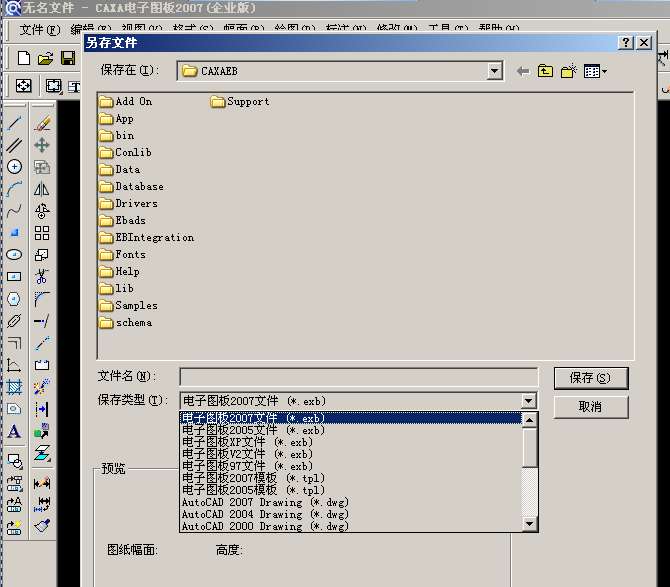Image resolution: width=670 pixels, height=587 pixels.
Task: Click the file type list's up scroll arrow
Action: (529, 420)
